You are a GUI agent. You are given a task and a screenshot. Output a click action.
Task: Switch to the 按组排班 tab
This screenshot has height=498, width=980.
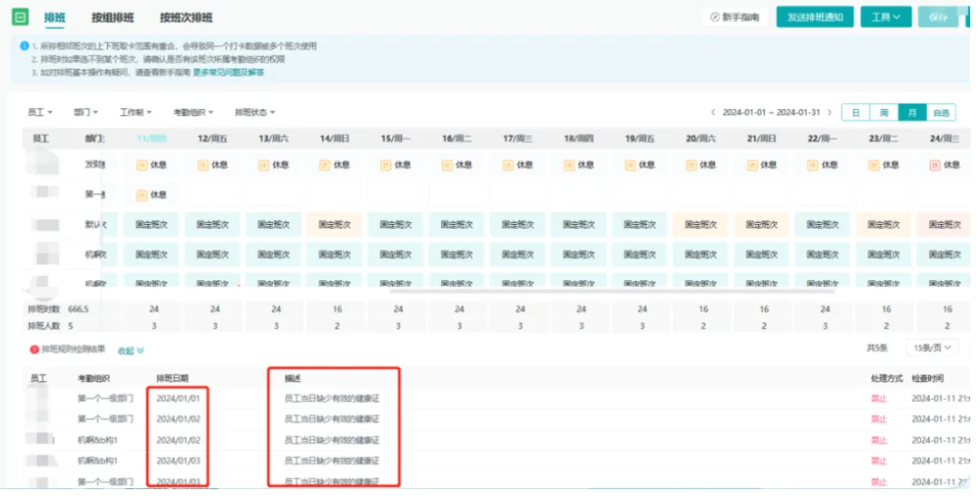[x=113, y=17]
